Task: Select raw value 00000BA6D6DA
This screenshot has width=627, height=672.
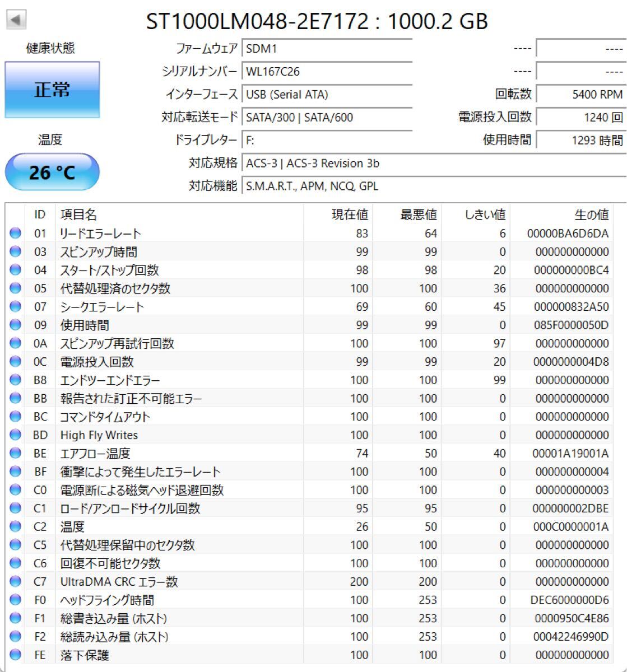Action: (x=568, y=234)
